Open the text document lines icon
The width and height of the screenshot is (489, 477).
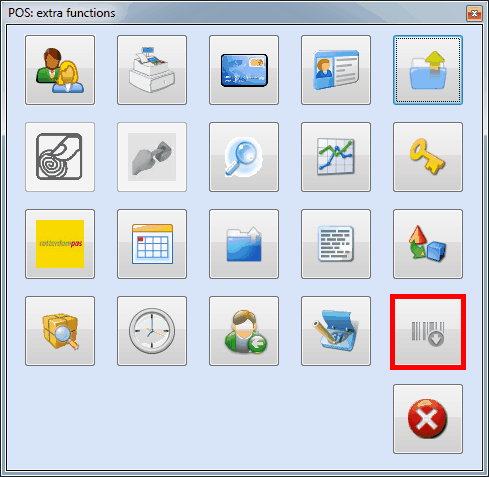point(336,244)
